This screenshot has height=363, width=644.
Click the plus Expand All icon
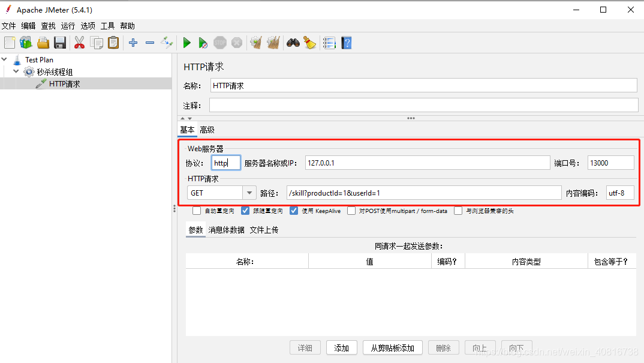(133, 43)
